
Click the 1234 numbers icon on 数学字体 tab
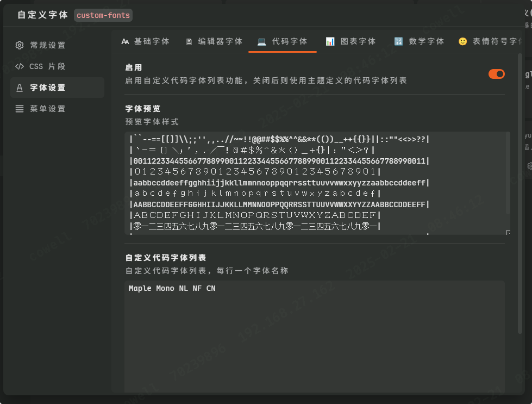[398, 41]
